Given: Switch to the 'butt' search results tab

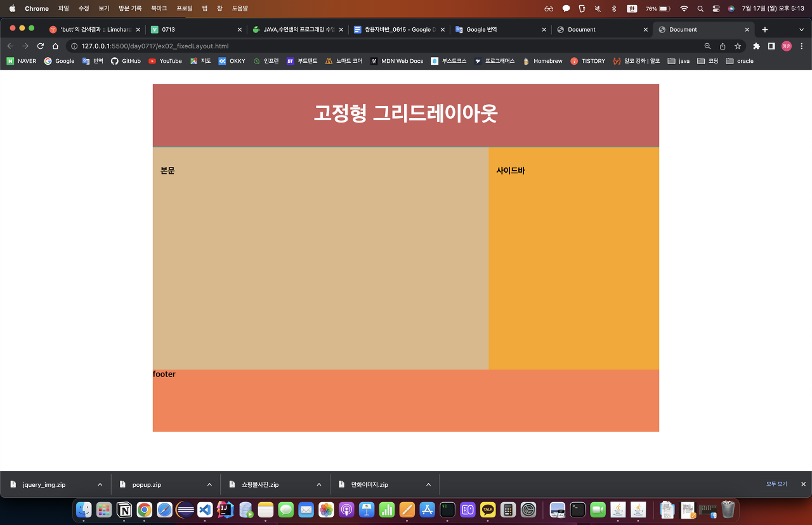Looking at the screenshot, I should click(95, 29).
